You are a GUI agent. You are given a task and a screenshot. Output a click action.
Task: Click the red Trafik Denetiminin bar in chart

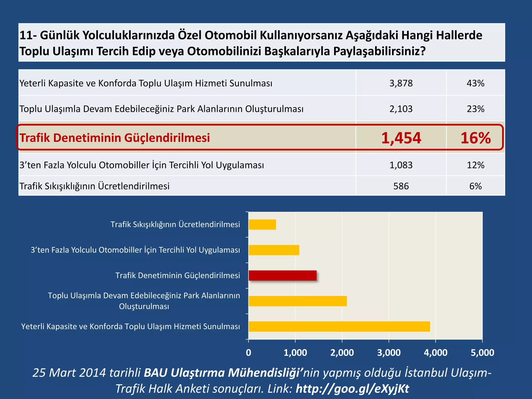282,276
